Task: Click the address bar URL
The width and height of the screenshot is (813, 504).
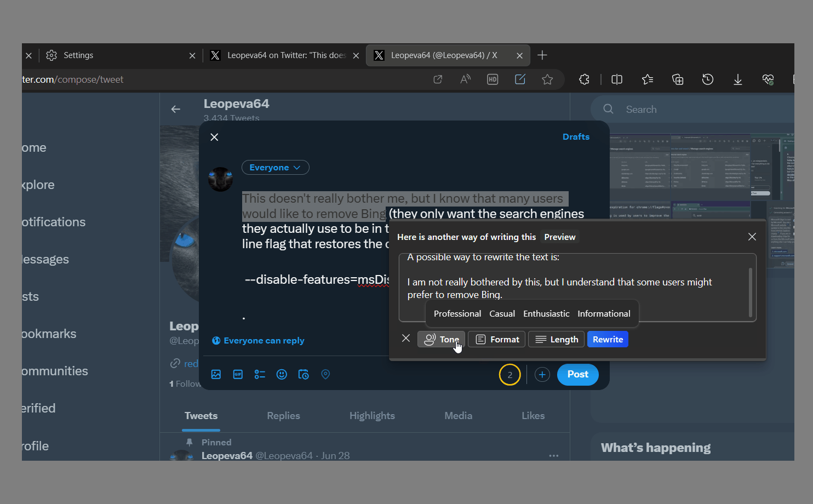Action: (72, 80)
